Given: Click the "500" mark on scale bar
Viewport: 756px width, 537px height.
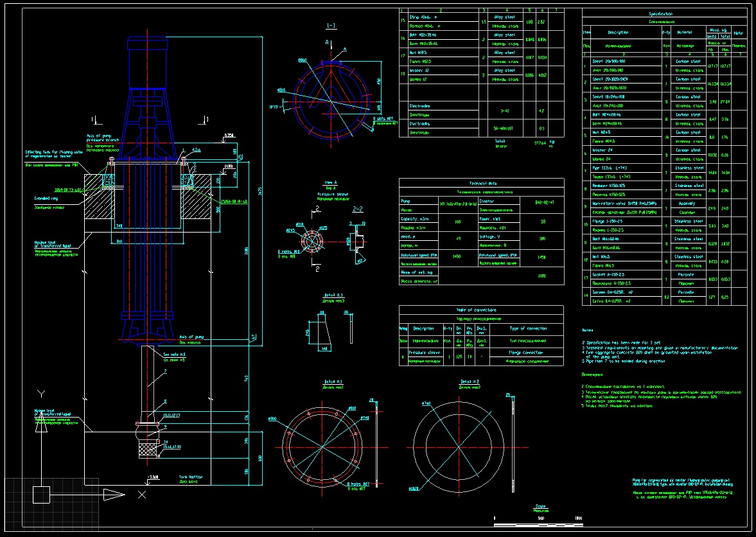Looking at the screenshot, I should tap(540, 518).
